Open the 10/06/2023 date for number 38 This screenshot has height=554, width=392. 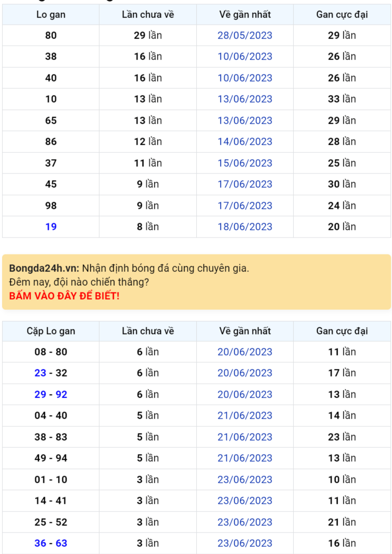point(245,56)
